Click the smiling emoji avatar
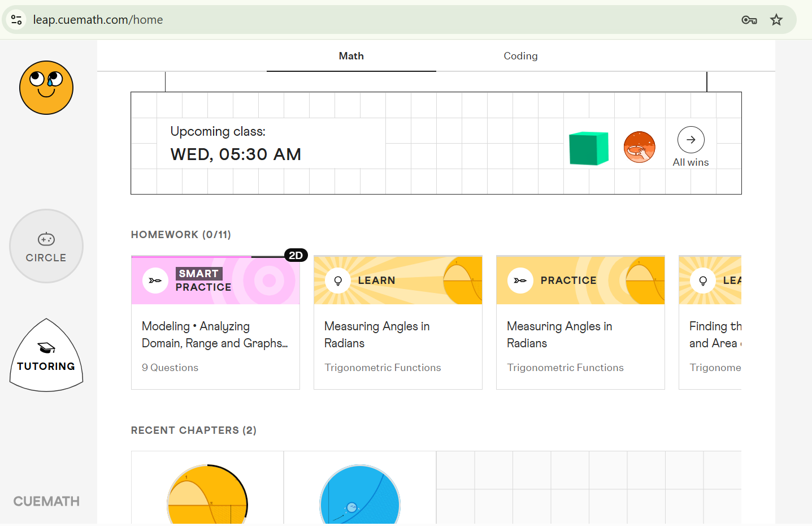The width and height of the screenshot is (812, 526). point(46,88)
